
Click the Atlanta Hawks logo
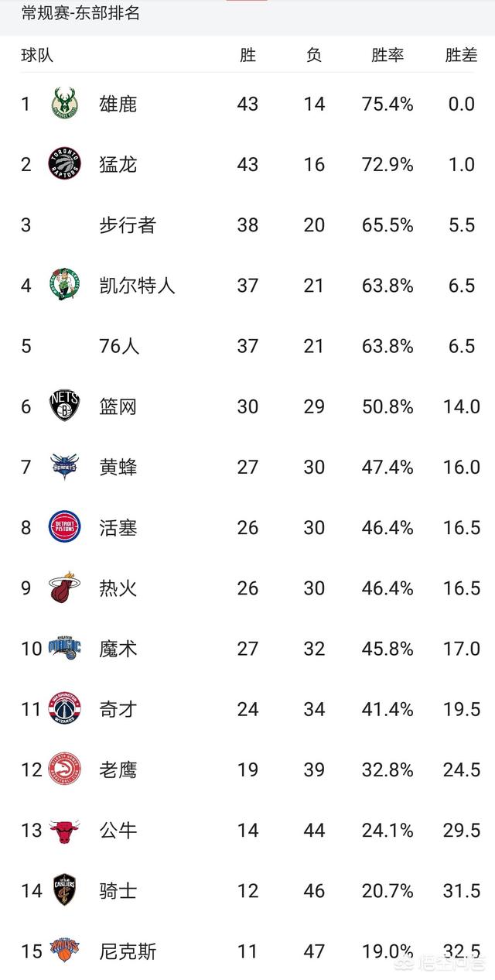[x=65, y=769]
